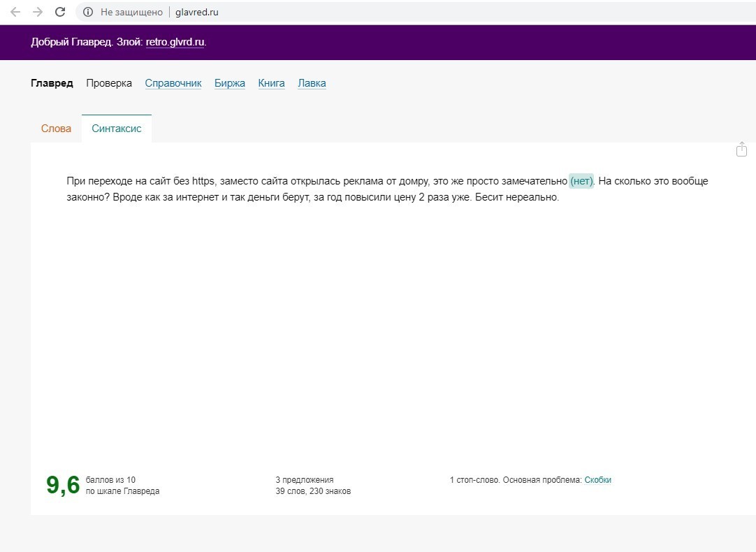Viewport: 756px width, 552px height.
Task: Click the highlighted stop-word '(нет)'
Action: (581, 181)
